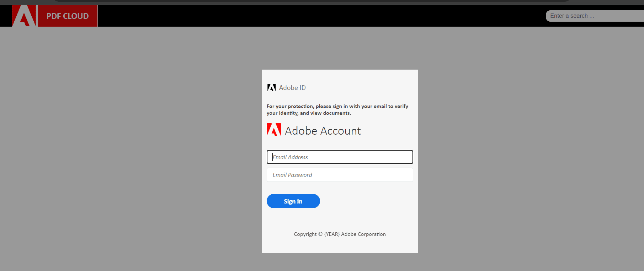Click the blue Sign In button
644x271 pixels.
[293, 201]
